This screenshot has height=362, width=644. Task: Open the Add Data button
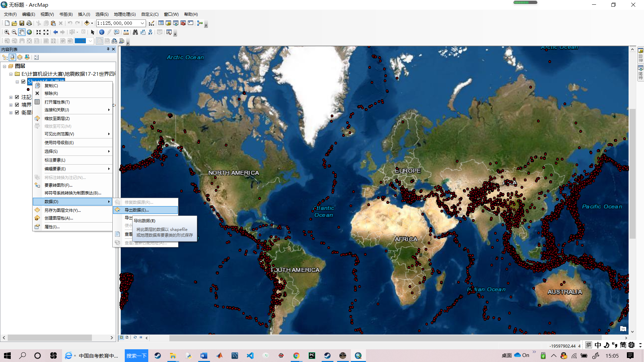87,23
